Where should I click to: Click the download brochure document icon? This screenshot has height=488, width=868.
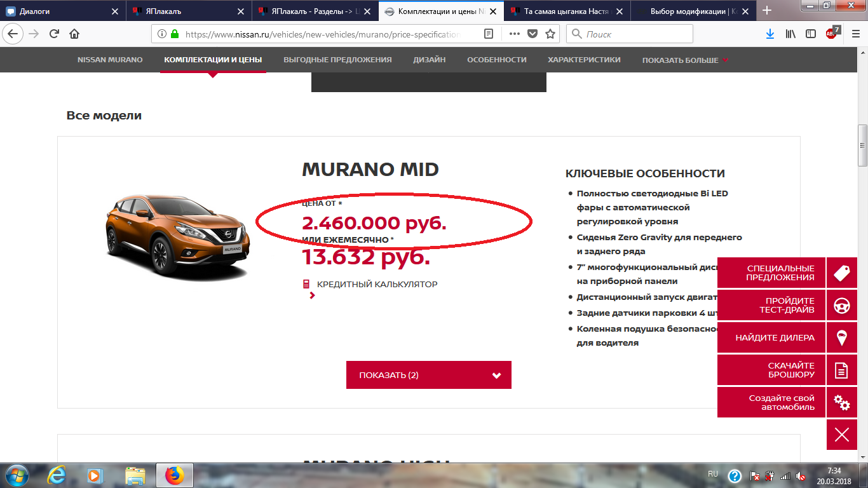(841, 370)
